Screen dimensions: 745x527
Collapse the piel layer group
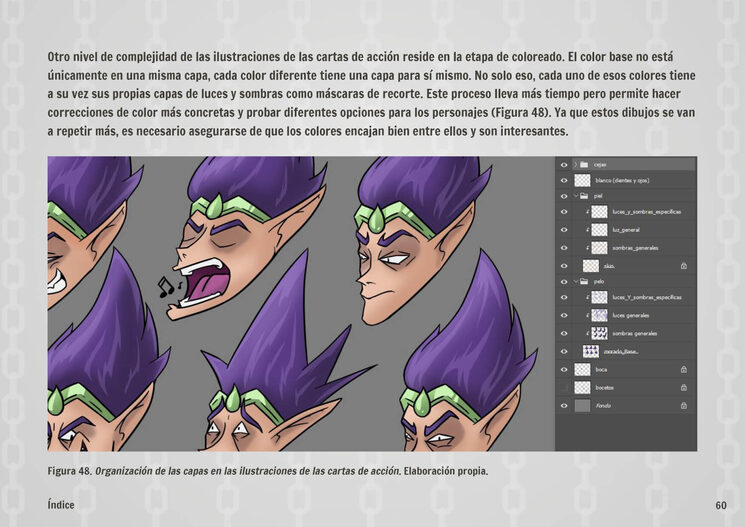point(574,196)
